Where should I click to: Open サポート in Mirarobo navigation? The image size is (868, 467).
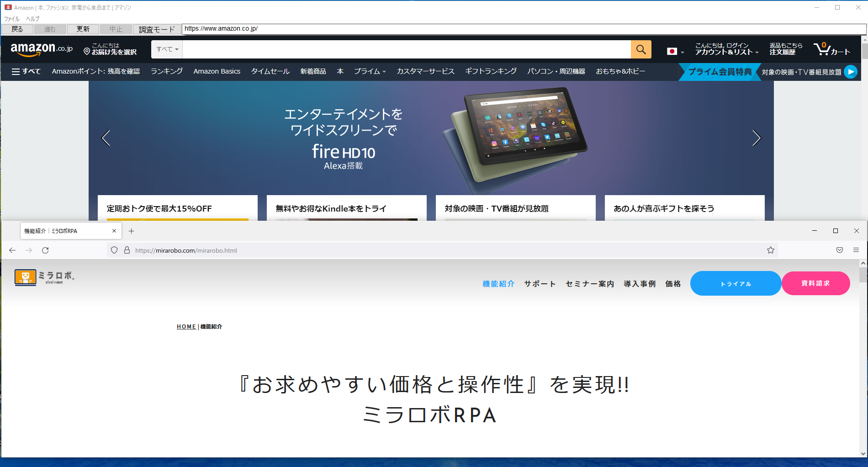coord(540,284)
